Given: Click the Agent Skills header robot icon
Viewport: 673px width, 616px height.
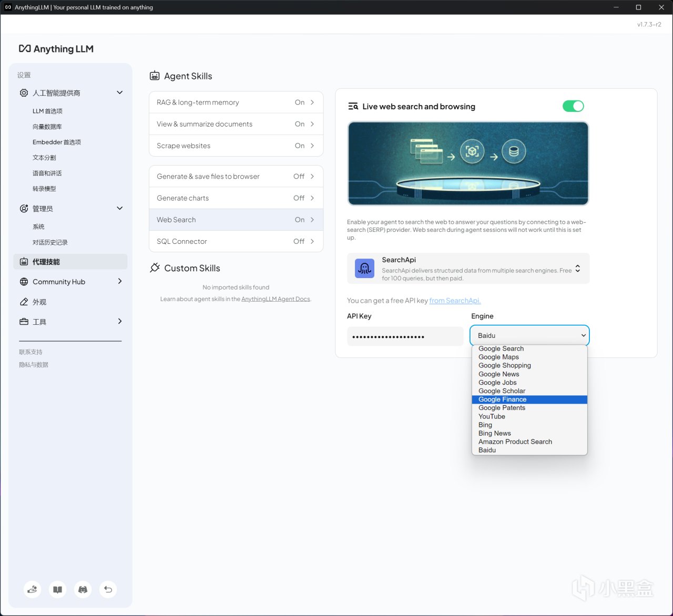Looking at the screenshot, I should coord(155,76).
